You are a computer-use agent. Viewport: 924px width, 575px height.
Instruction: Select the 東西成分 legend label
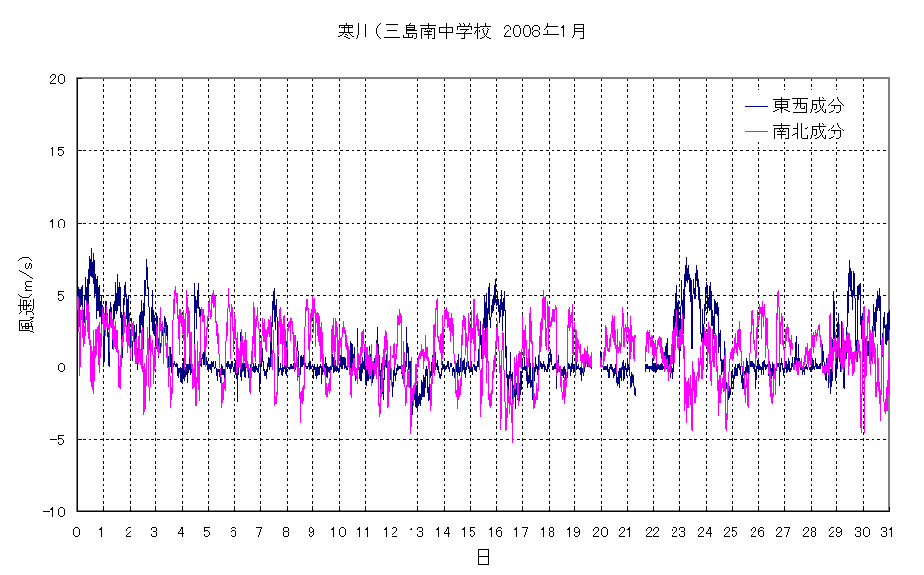[809, 106]
